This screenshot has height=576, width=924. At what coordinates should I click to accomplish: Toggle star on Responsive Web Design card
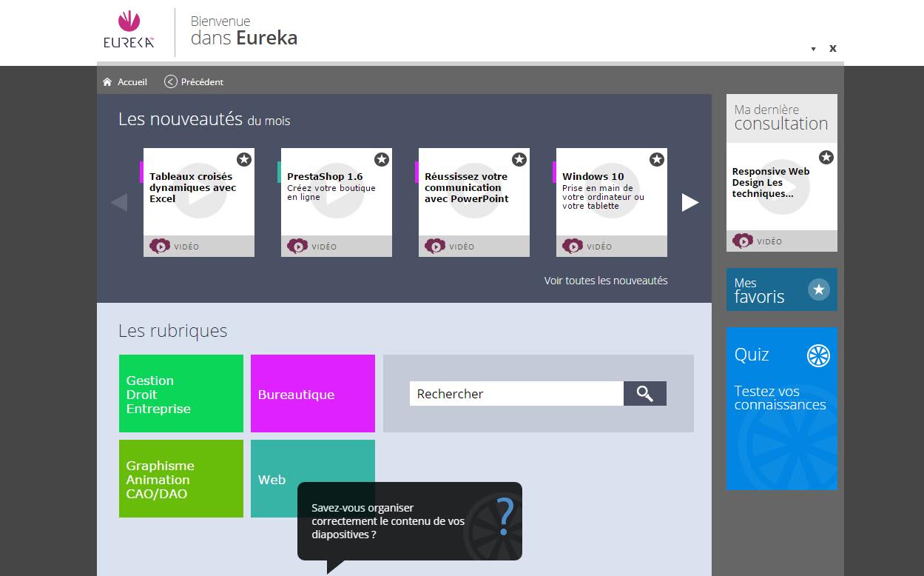click(826, 157)
